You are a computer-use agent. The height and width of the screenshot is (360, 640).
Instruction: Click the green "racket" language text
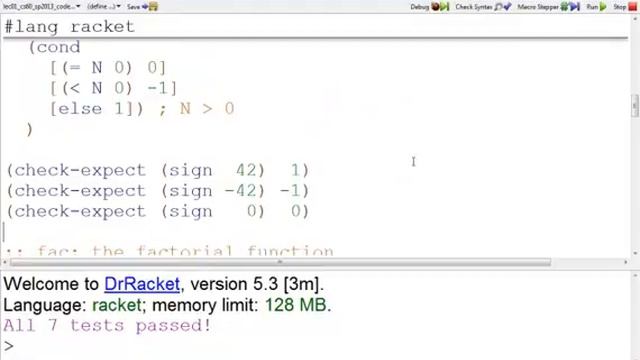point(117,305)
